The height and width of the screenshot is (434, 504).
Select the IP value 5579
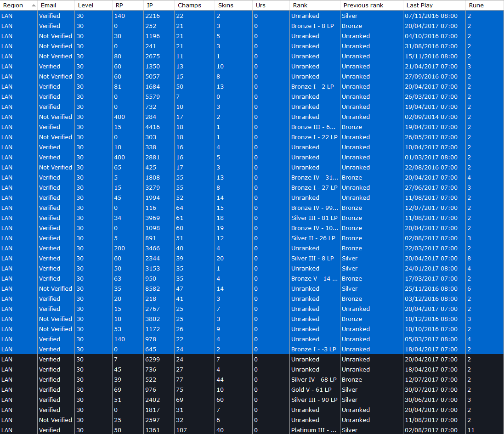click(x=153, y=97)
